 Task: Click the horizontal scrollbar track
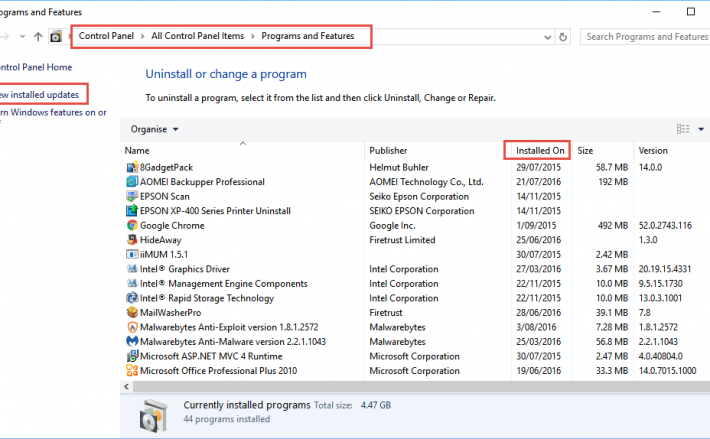(421, 387)
